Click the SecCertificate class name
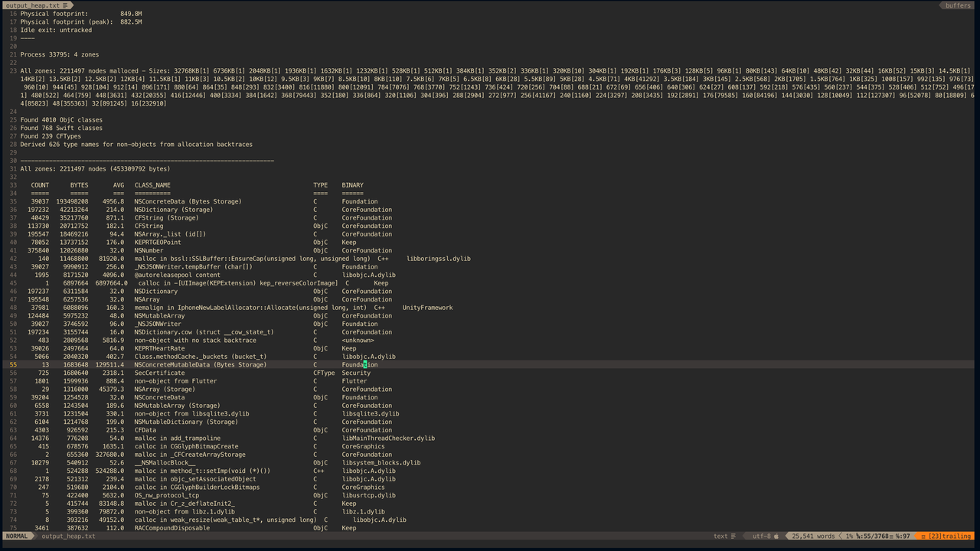 click(159, 373)
